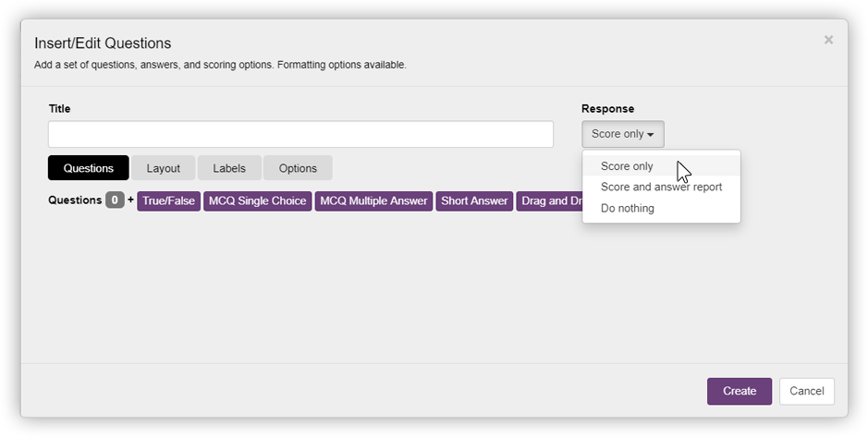The width and height of the screenshot is (868, 437).
Task: Switch to the Questions tab
Action: (89, 168)
